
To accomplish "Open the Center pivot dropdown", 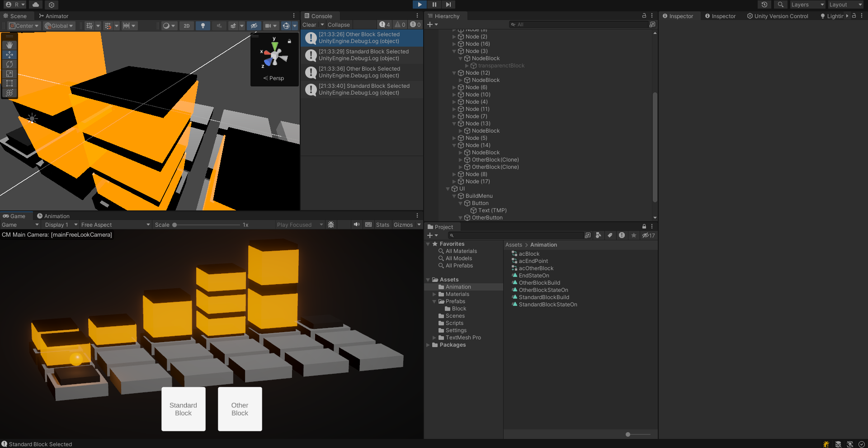I will [x=24, y=26].
